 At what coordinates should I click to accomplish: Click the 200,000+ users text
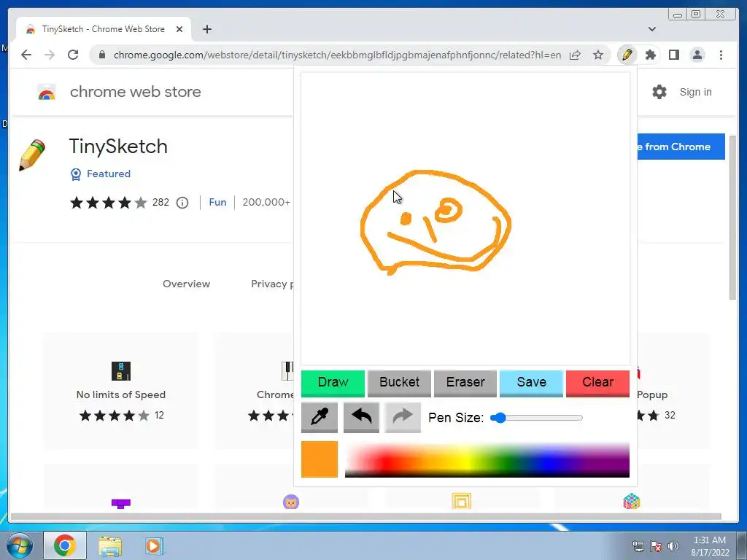266,203
